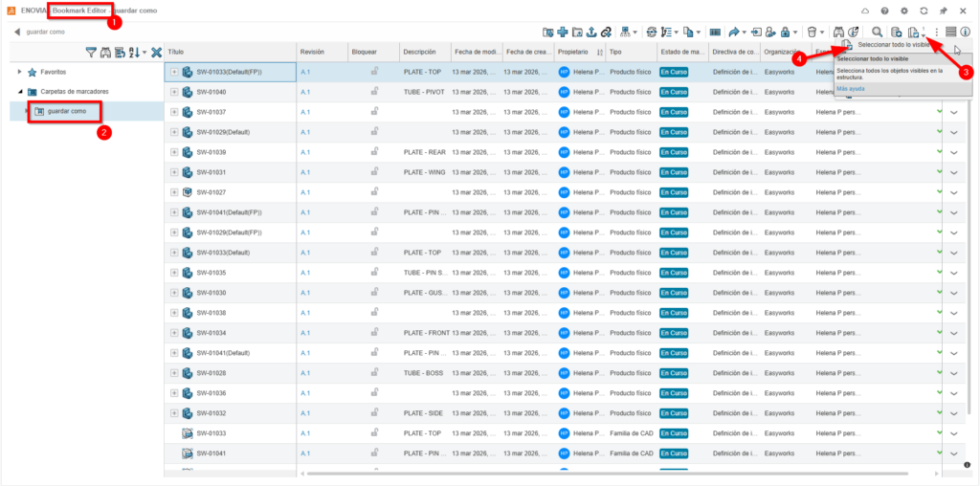The height and width of the screenshot is (486, 980).
Task: Expand the SW-01040 row
Action: tap(174, 92)
